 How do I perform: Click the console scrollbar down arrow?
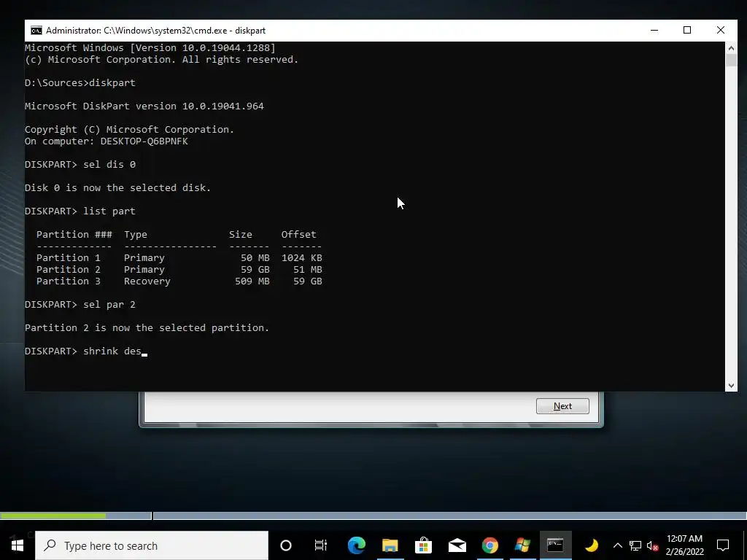point(731,386)
